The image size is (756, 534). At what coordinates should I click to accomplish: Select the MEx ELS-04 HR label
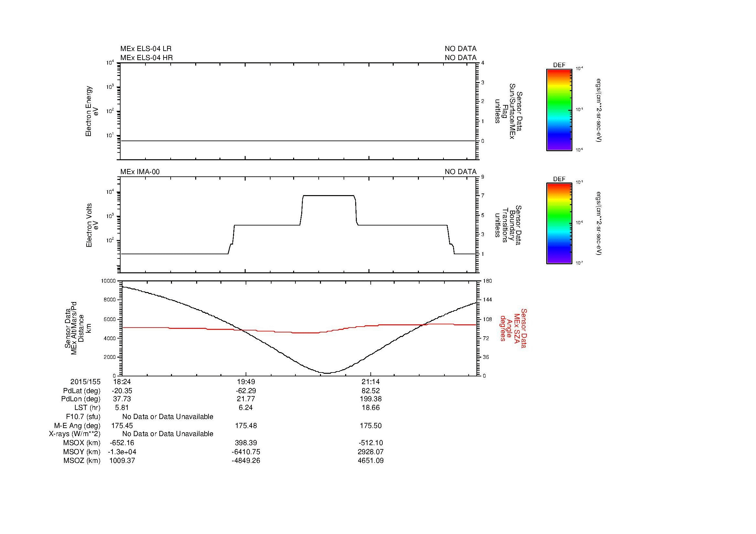coord(146,58)
